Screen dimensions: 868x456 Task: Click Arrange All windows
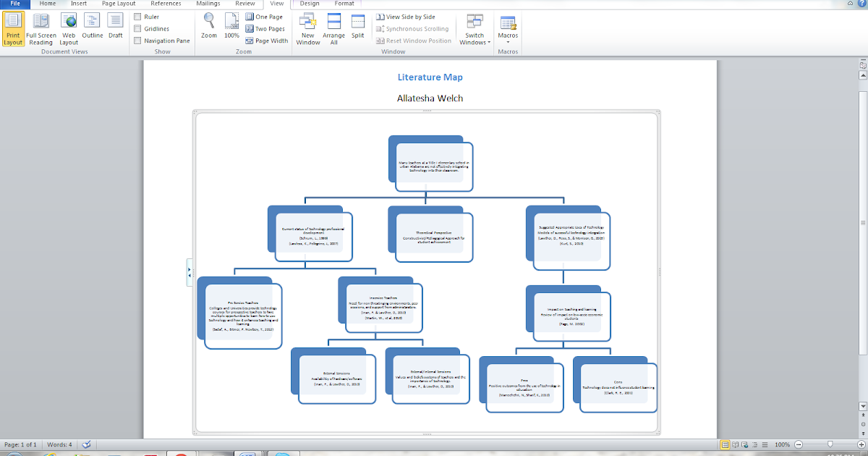(x=333, y=29)
